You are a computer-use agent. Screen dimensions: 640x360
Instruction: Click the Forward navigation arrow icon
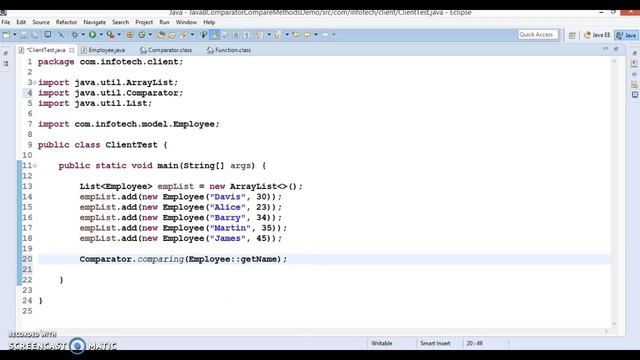[x=325, y=35]
